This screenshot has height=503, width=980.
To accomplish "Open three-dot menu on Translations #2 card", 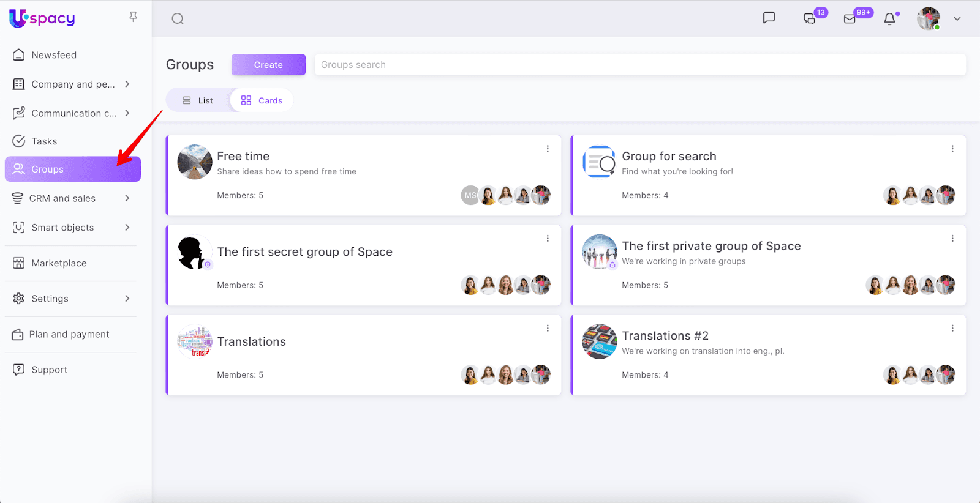I will click(952, 329).
